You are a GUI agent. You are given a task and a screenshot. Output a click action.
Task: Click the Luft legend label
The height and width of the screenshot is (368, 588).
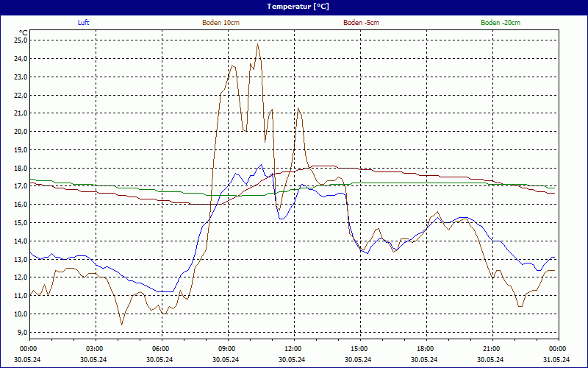pyautogui.click(x=85, y=23)
